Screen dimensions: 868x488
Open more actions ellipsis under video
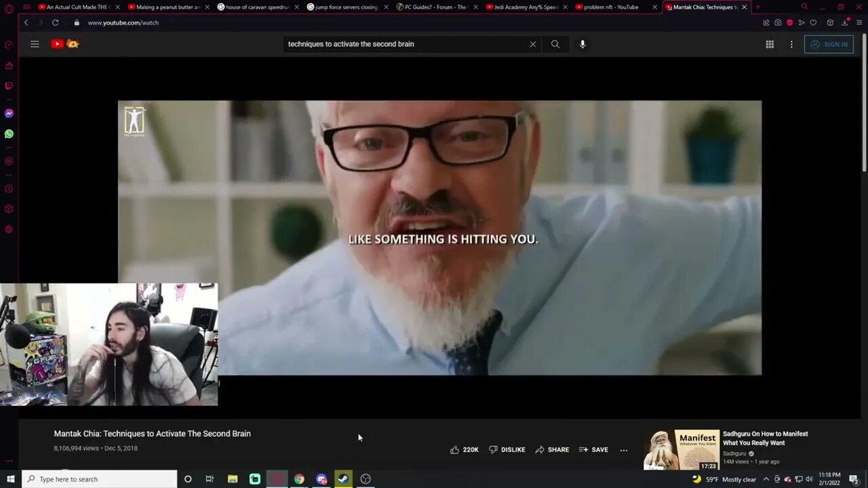[624, 449]
